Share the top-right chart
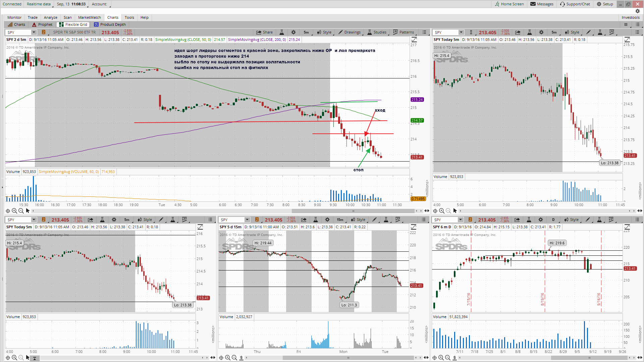Screen dimensions: 644x362 click(518, 32)
